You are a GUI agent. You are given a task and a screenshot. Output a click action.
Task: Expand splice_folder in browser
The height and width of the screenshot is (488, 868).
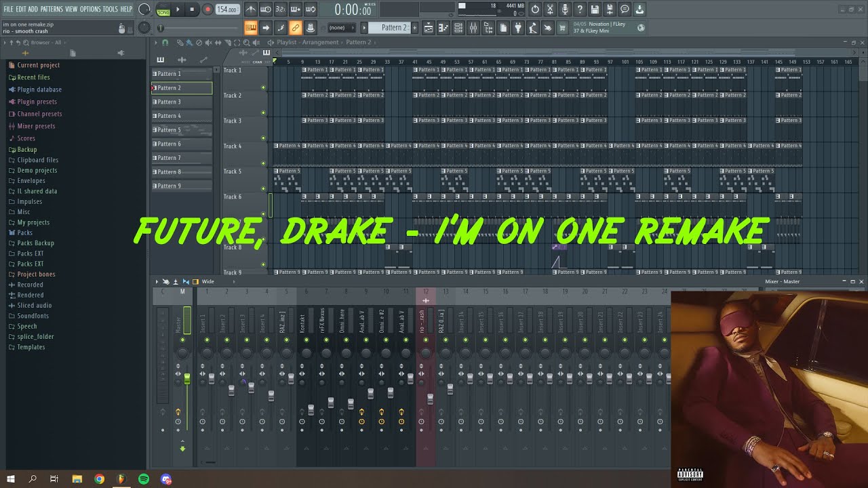point(35,337)
